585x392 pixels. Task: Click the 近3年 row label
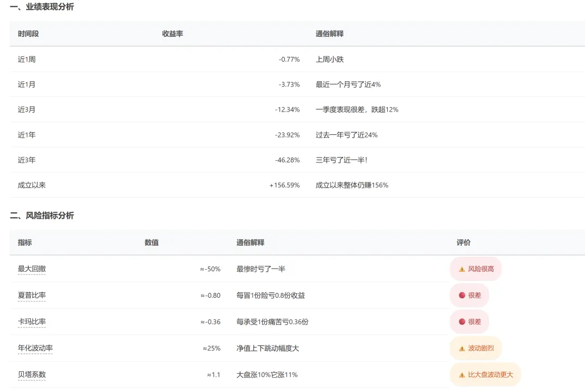tap(27, 160)
